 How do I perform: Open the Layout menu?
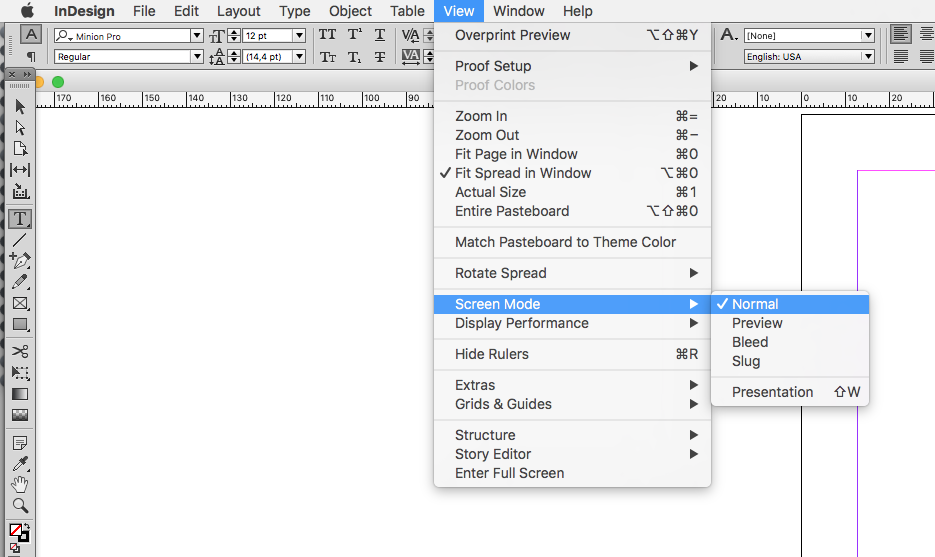click(x=239, y=11)
